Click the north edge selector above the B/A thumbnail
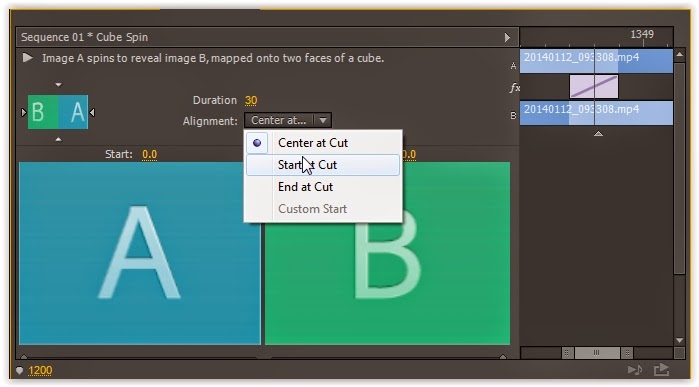Image resolution: width=699 pixels, height=387 pixels. point(58,84)
